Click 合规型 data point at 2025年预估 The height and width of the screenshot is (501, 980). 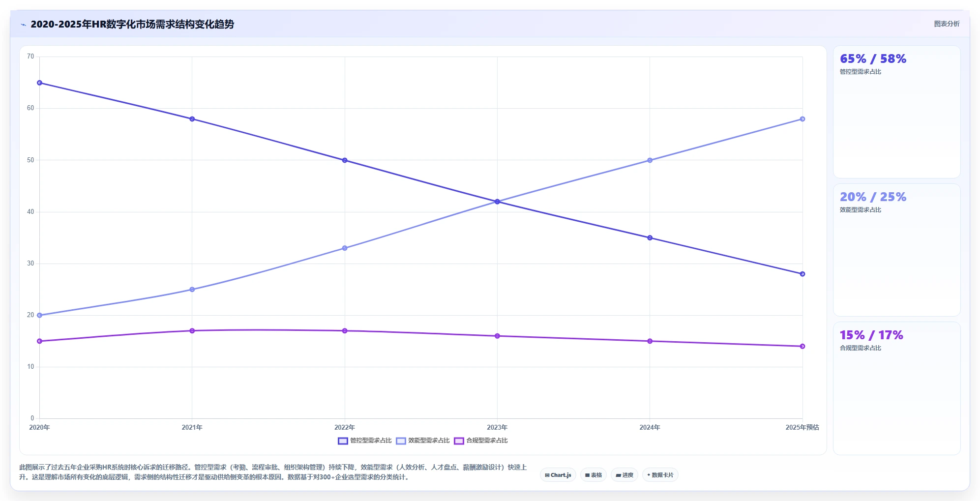click(802, 346)
